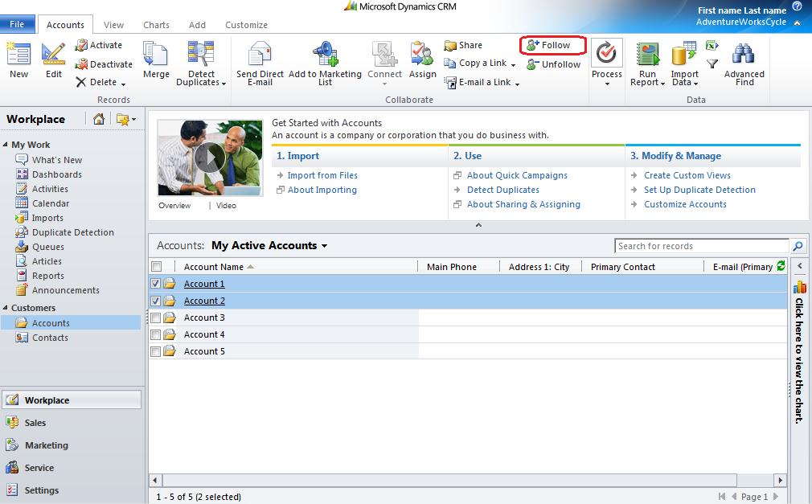Viewport: 812px width, 504px height.
Task: Check the Account 3 row checkbox
Action: tap(156, 318)
